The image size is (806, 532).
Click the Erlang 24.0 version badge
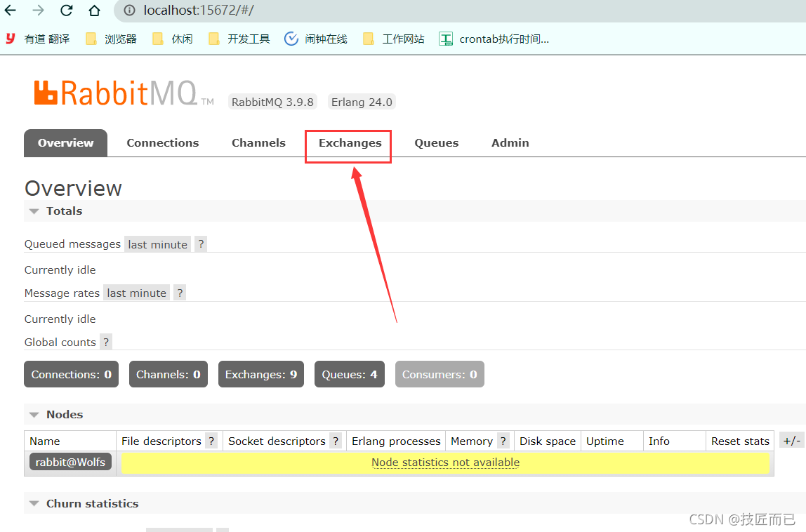click(362, 102)
